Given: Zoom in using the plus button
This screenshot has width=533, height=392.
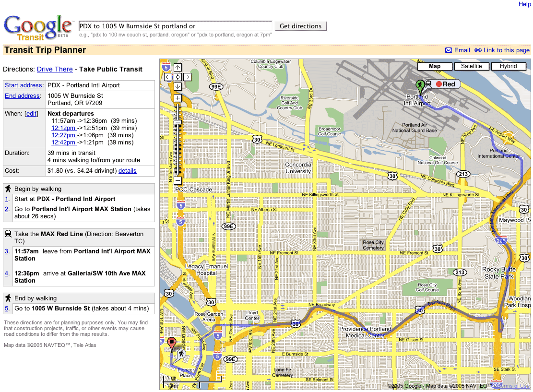Looking at the screenshot, I should 178,98.
